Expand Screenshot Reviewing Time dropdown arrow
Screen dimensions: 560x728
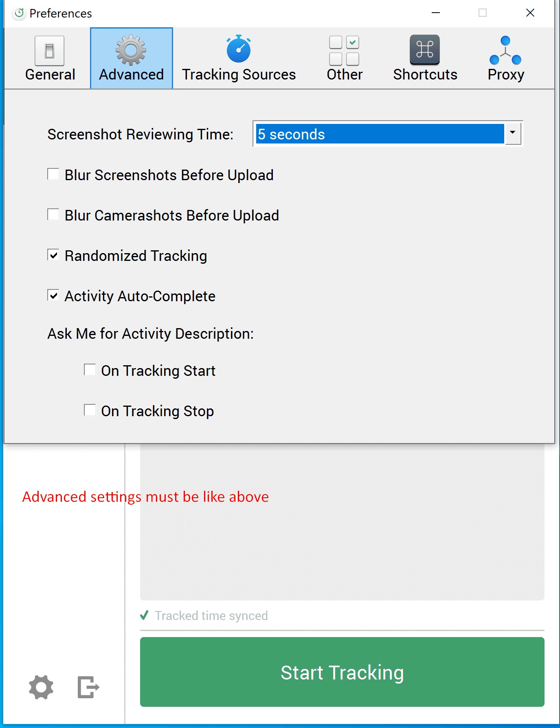(513, 133)
